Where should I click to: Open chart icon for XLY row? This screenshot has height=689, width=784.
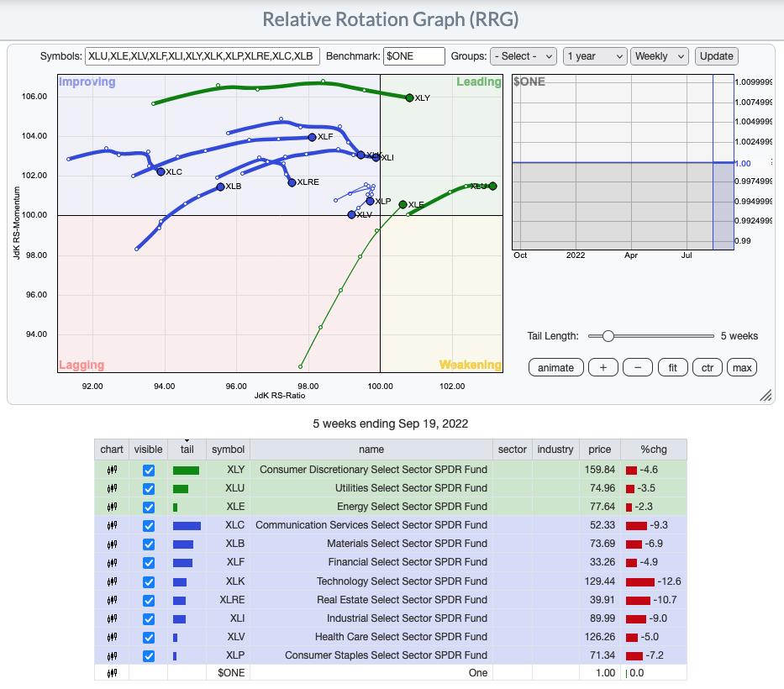(x=112, y=470)
